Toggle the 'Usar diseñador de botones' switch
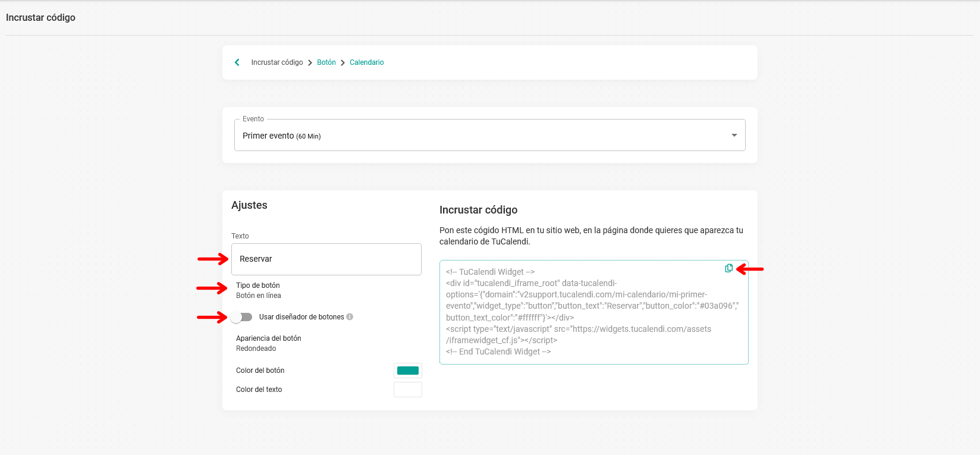This screenshot has height=455, width=980. point(241,317)
